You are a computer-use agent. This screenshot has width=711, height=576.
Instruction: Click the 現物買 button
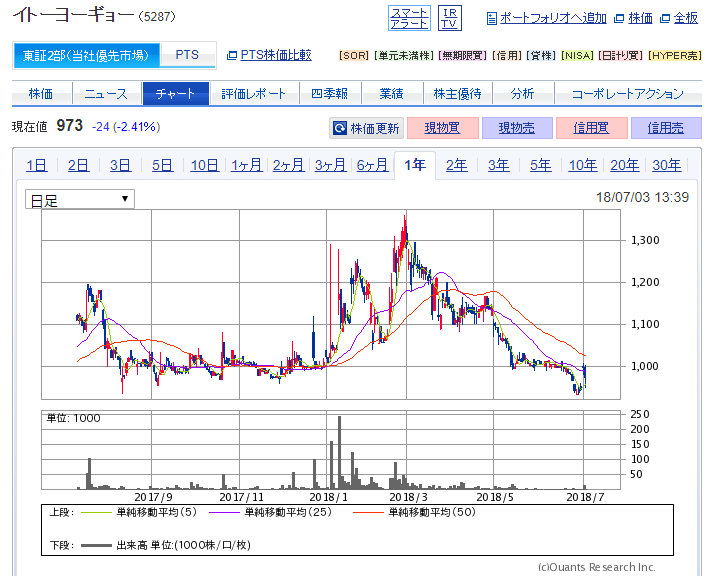click(443, 128)
